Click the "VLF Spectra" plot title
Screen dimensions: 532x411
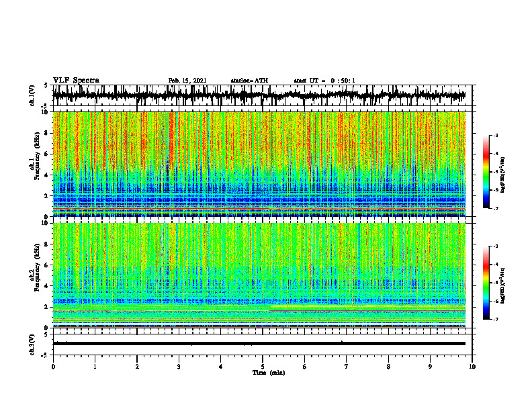tap(76, 81)
